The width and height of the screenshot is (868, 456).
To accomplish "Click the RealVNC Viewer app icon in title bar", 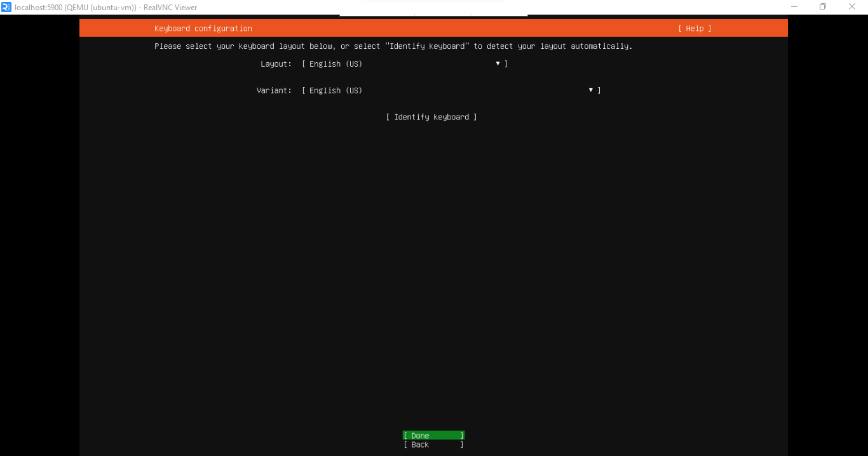I will (6, 7).
